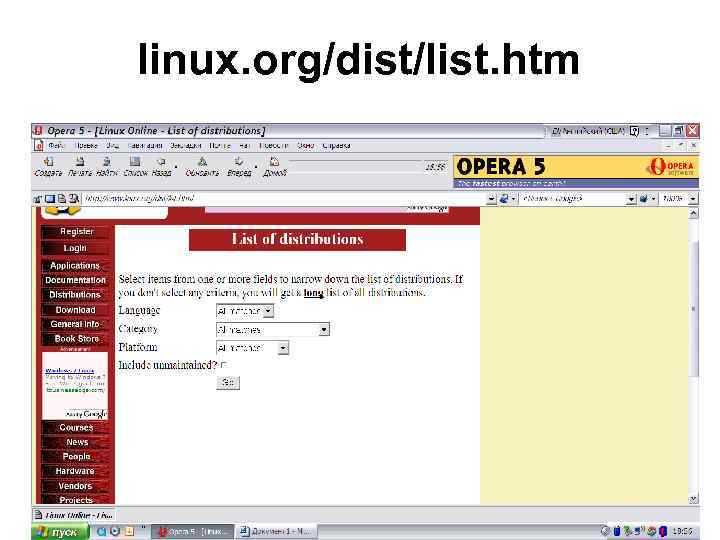This screenshot has width=720, height=540.
Task: Click first small icon left of address bar
Action: tap(38, 199)
